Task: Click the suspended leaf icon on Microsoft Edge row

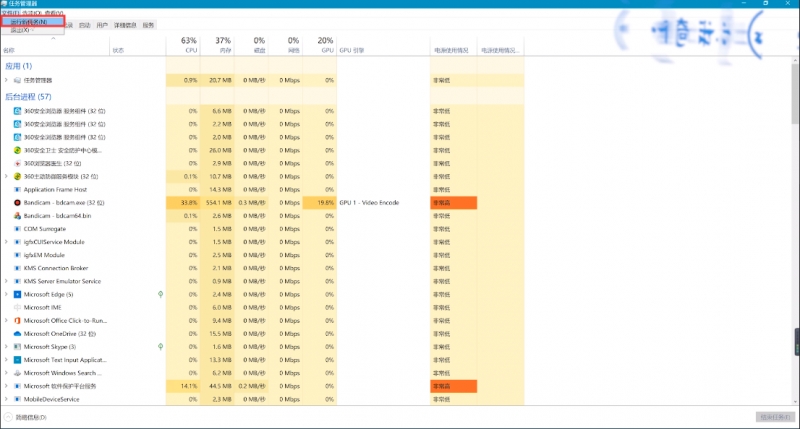Action: (x=160, y=294)
